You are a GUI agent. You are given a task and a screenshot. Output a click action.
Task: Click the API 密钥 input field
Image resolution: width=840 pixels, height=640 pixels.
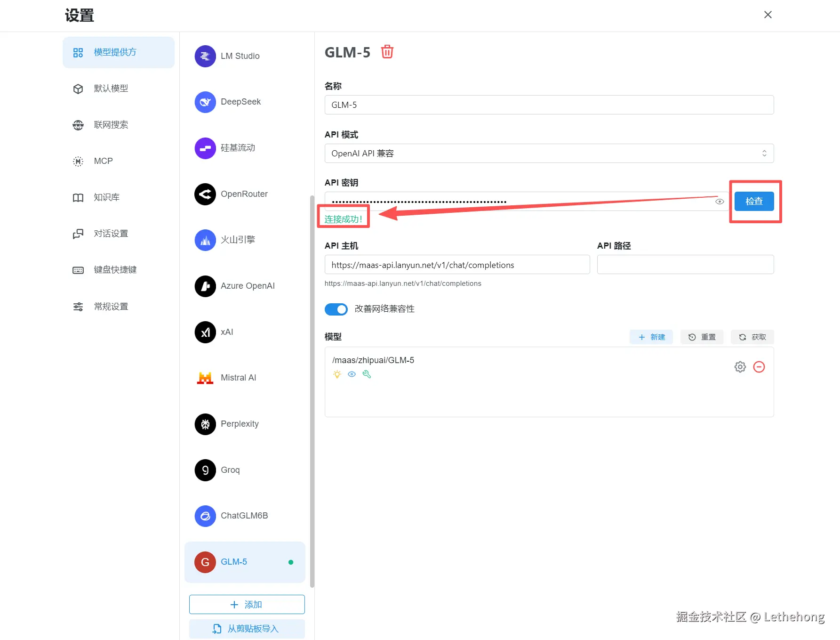(x=526, y=201)
